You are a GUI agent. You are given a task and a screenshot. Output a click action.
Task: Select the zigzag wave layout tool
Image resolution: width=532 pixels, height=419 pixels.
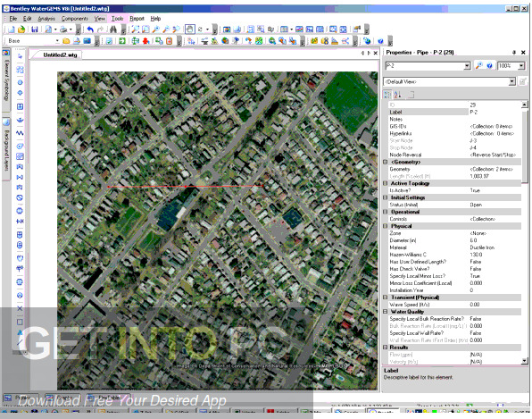click(20, 133)
